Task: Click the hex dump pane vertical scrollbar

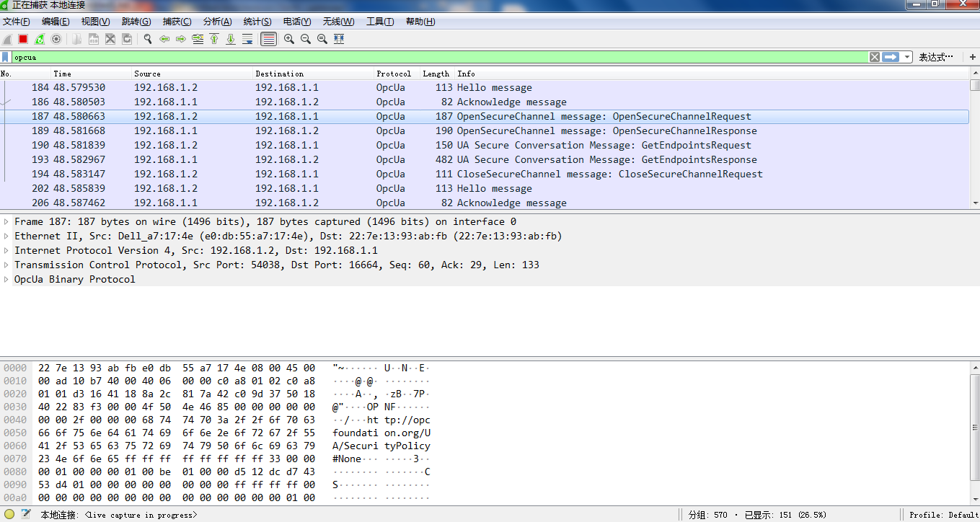Action: coord(975,433)
